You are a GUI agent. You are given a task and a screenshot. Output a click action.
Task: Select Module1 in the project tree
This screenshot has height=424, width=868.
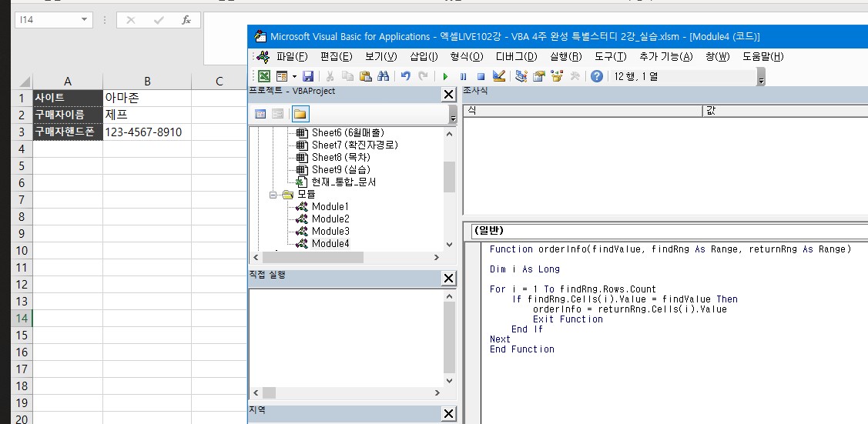(330, 206)
